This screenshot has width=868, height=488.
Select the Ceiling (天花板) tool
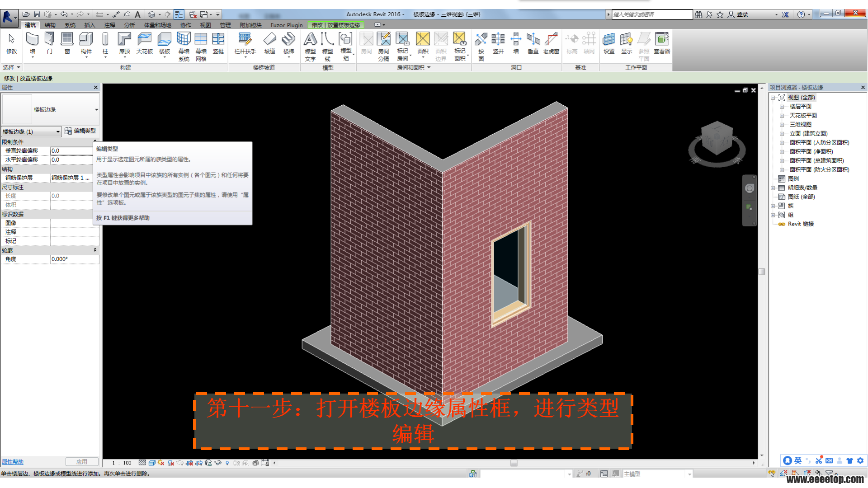[144, 43]
